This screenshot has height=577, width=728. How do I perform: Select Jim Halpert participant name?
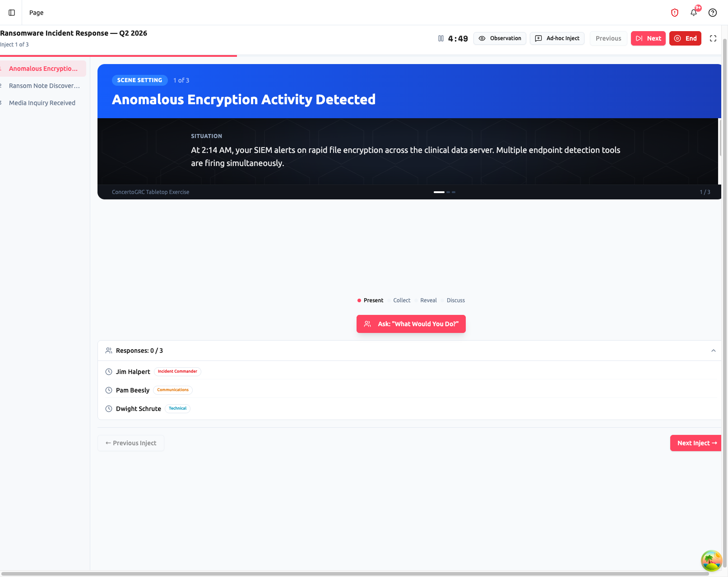133,372
